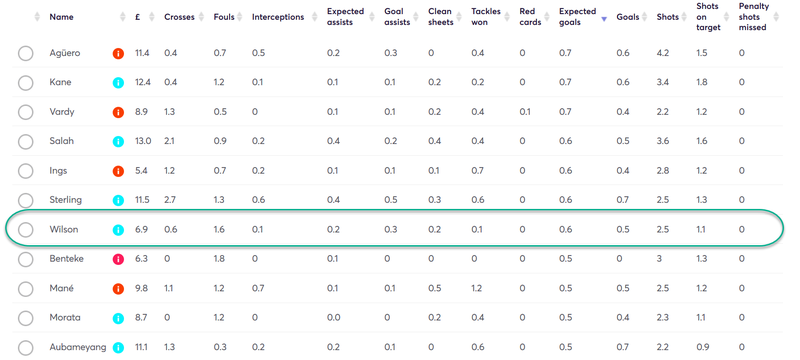Image resolution: width=800 pixels, height=360 pixels.
Task: Click the Interceptions column header
Action: 278,17
